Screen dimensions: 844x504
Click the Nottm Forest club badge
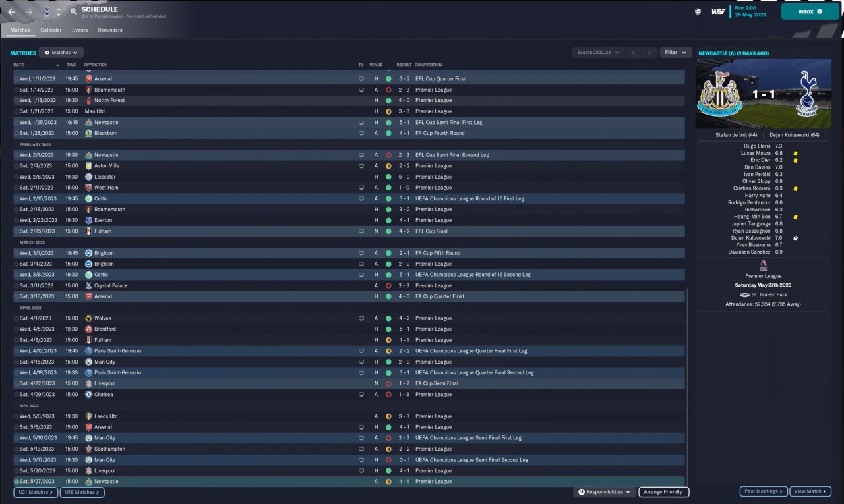coord(89,101)
